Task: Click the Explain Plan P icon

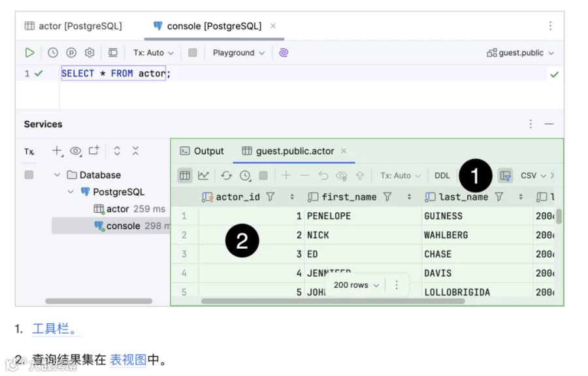Action: tap(71, 53)
